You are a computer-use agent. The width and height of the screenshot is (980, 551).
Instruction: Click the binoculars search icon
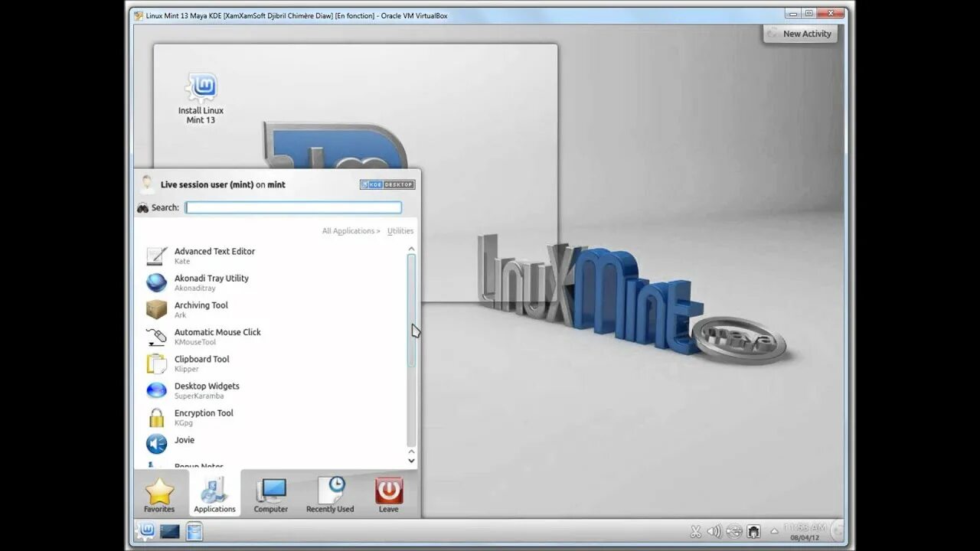[142, 207]
